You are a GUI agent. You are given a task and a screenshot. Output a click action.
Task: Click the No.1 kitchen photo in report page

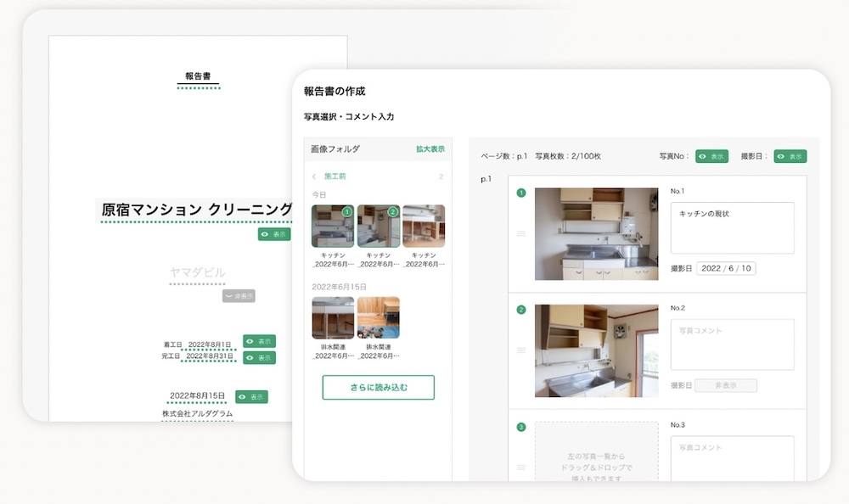pos(597,234)
